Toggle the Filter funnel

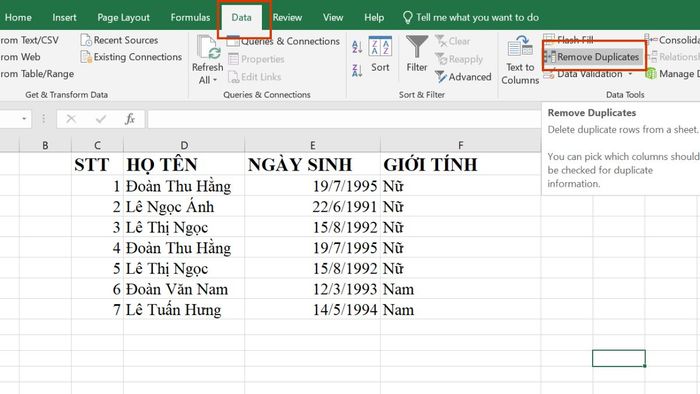coord(417,54)
